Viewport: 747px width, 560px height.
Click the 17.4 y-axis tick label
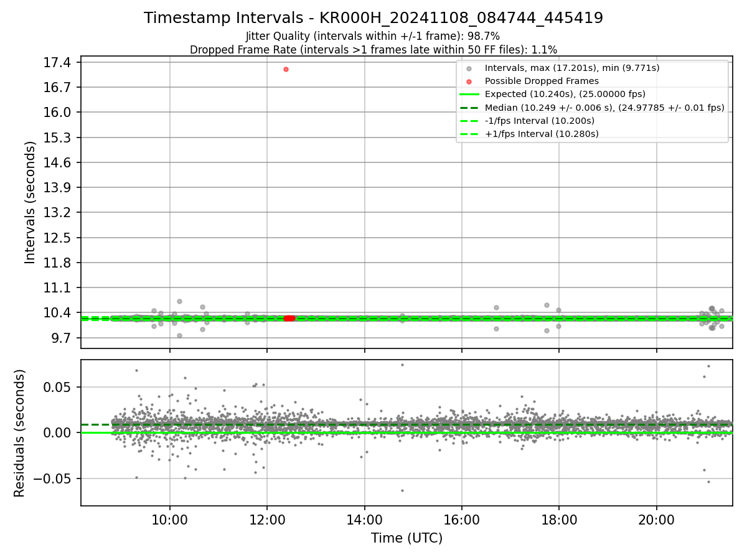coord(59,62)
